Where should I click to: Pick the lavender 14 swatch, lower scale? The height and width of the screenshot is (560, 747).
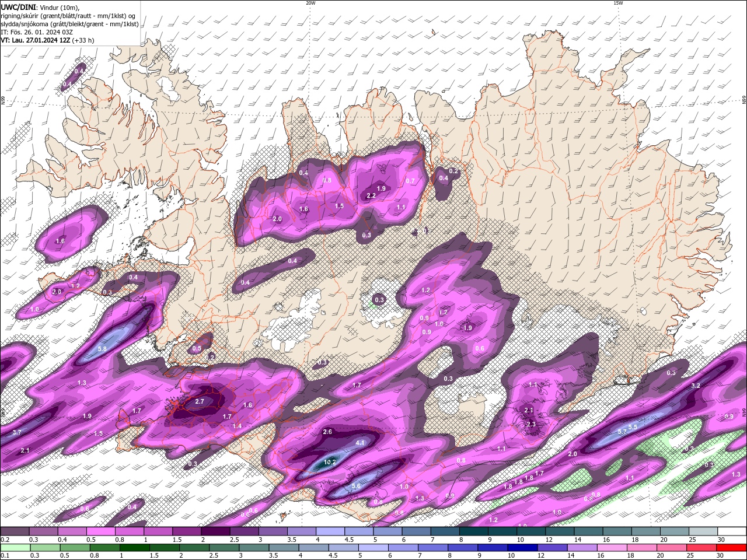point(582,548)
